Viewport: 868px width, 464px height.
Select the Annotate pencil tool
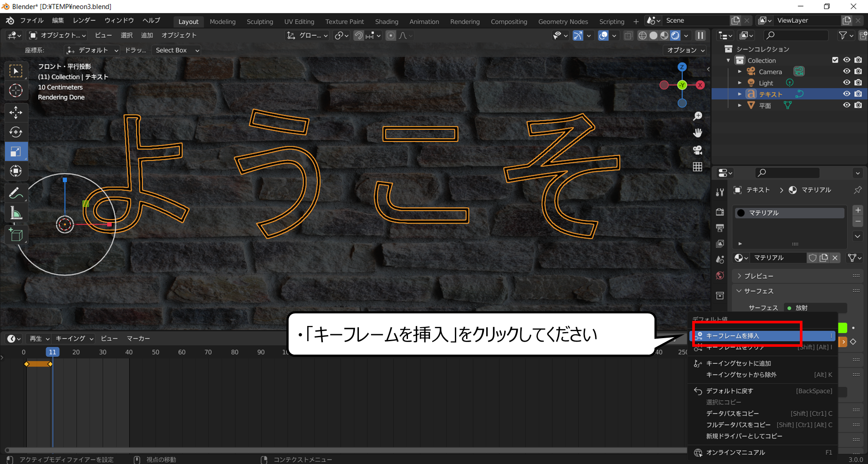[16, 193]
